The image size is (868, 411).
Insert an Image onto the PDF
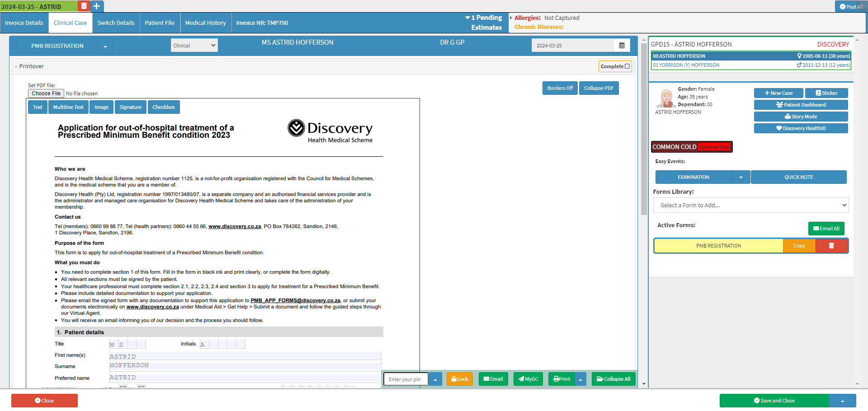click(101, 107)
